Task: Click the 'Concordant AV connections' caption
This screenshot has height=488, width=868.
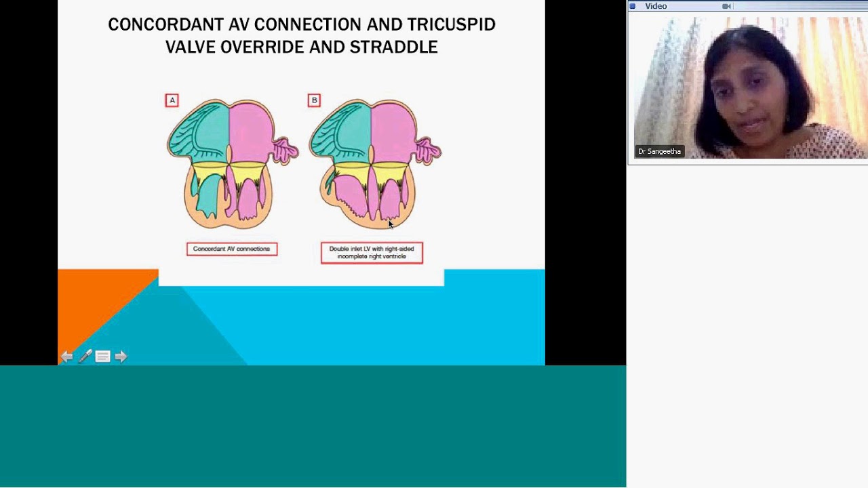Action: pyautogui.click(x=232, y=249)
